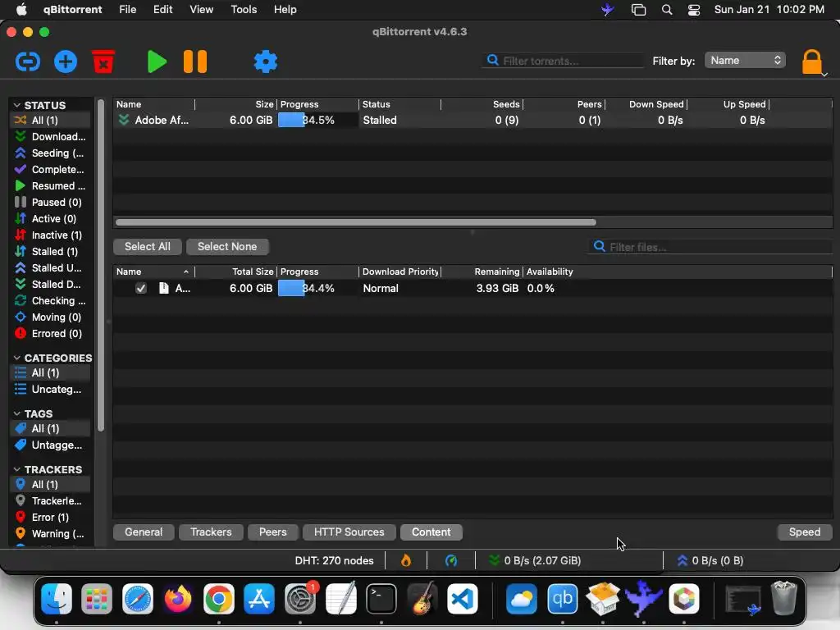Click the file 34.4% progress bar
Viewport: 840px width, 630px height.
(x=317, y=288)
